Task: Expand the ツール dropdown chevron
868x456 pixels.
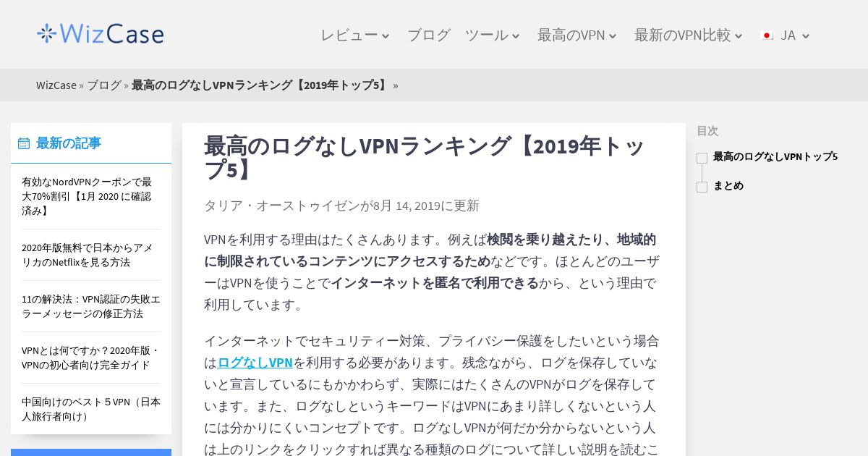Action: [x=516, y=36]
